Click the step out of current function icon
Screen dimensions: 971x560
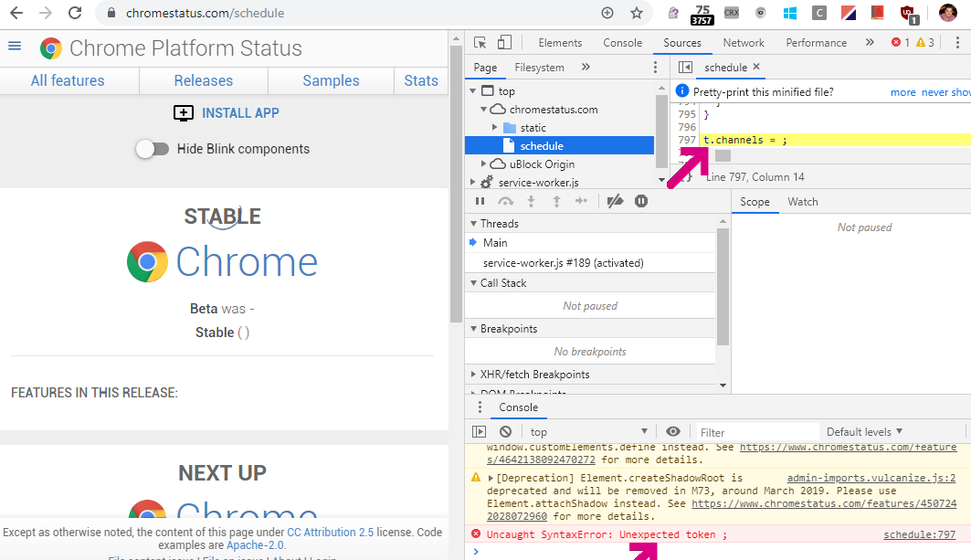pyautogui.click(x=557, y=201)
